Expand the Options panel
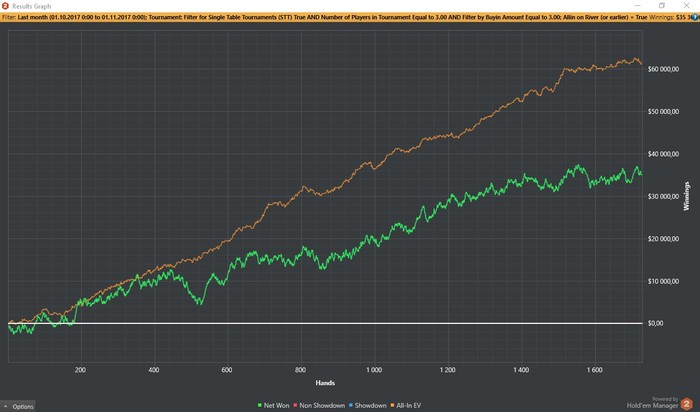 point(18,406)
